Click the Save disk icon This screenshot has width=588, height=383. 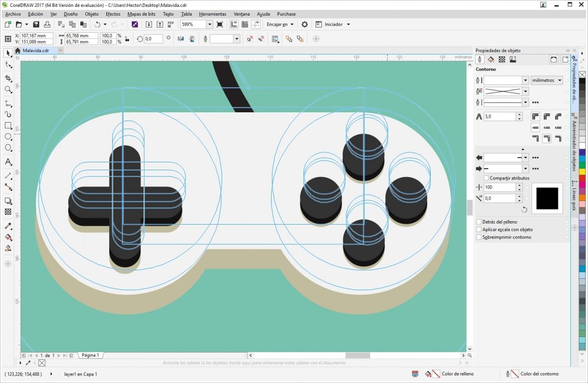[36, 24]
